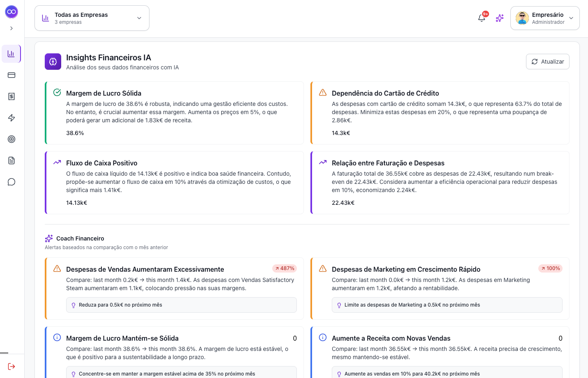
Task: Open the dashboard bar chart sidebar icon
Action: [11, 54]
